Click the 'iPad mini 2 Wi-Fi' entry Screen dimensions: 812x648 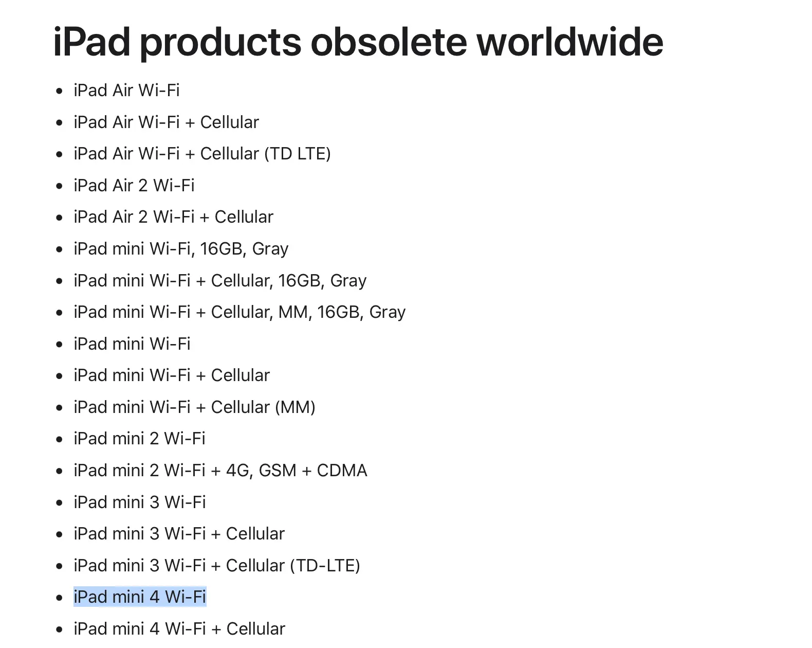139,439
